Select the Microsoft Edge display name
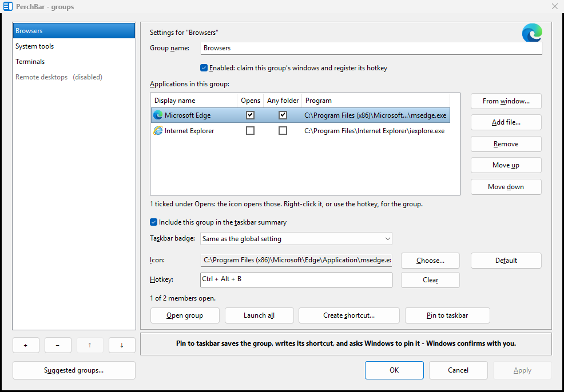564x392 pixels. tap(188, 115)
